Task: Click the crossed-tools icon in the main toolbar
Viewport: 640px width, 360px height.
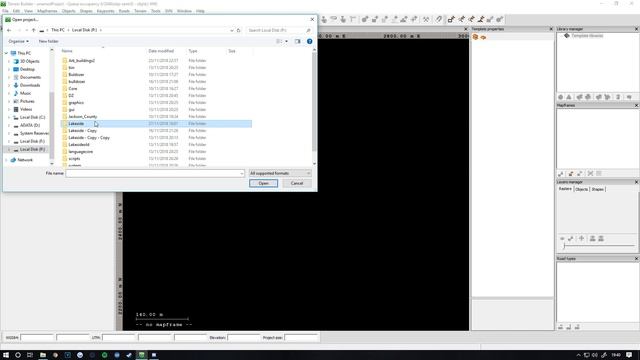Action: (x=426, y=19)
